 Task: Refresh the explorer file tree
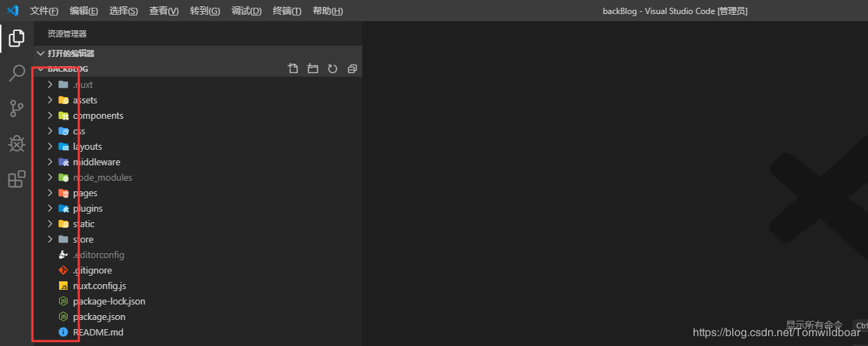pos(333,69)
